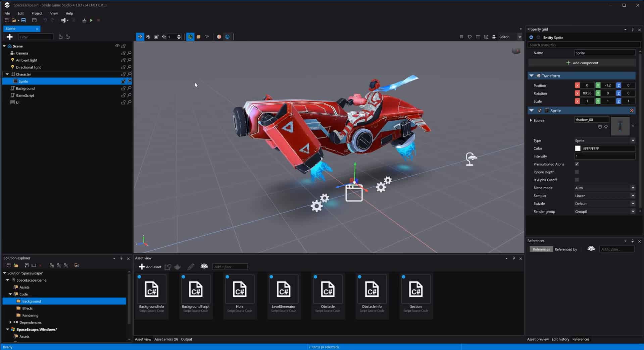Save all with the blue save icon

pyautogui.click(x=23, y=20)
